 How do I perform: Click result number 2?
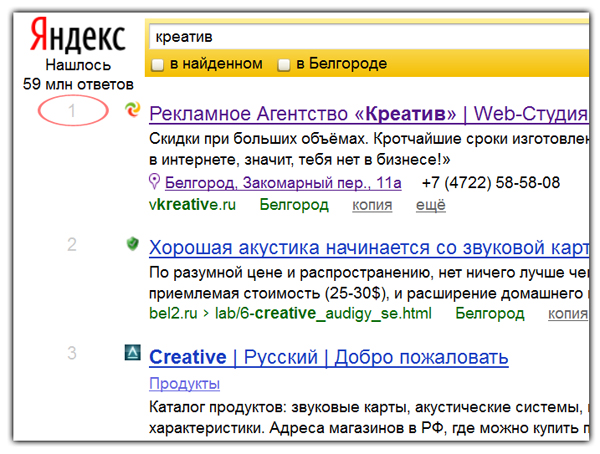[72, 245]
